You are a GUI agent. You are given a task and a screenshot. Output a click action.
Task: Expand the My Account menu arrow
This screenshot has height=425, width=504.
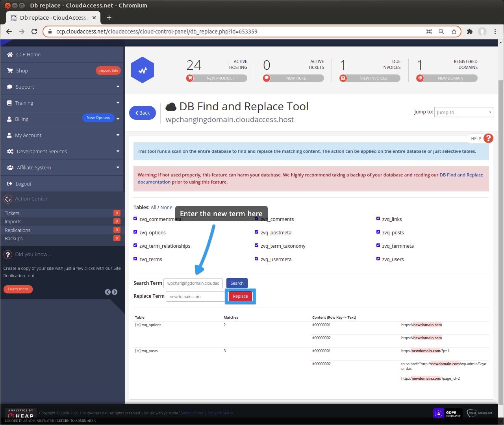118,135
